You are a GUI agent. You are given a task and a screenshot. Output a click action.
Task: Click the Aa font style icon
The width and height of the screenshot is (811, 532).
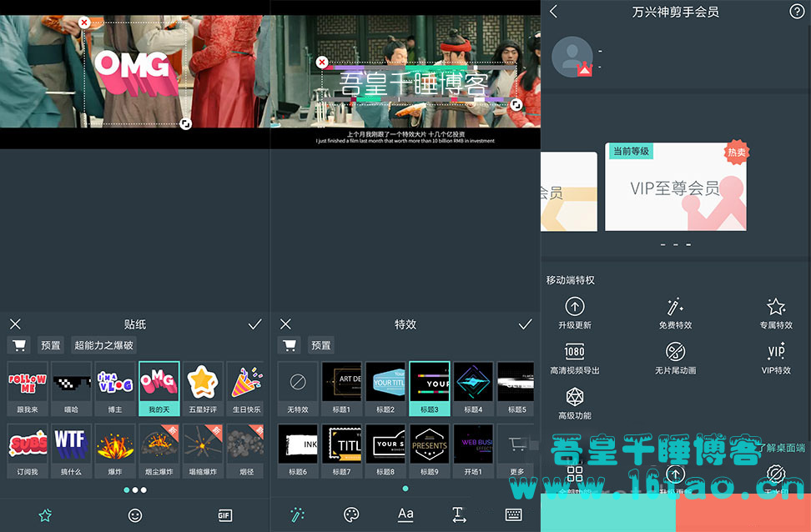point(405,514)
